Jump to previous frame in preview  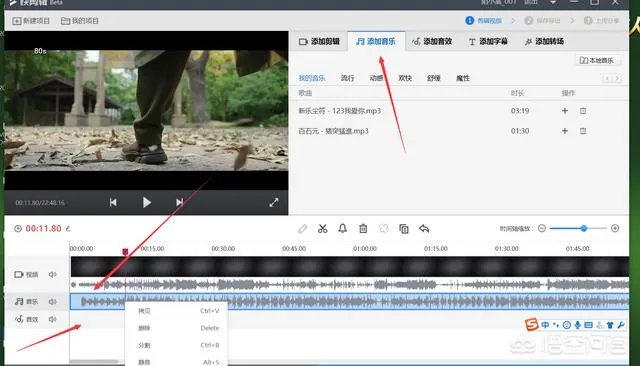[x=113, y=202]
